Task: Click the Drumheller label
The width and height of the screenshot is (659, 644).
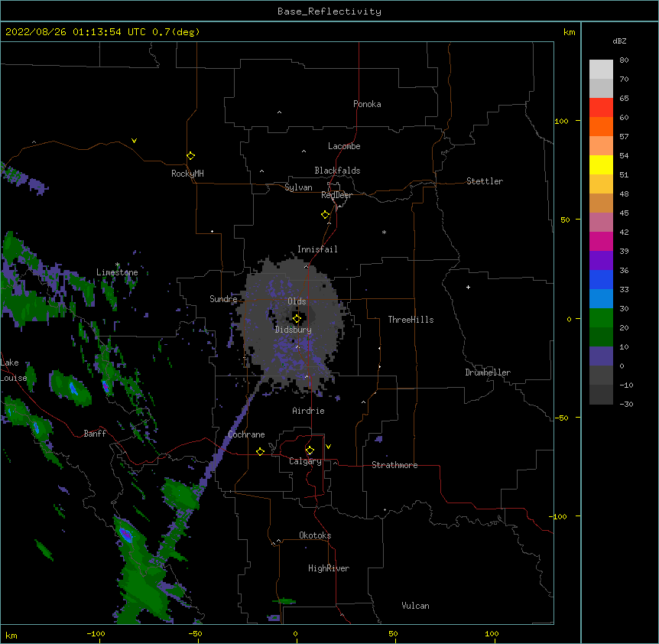Action: point(488,372)
